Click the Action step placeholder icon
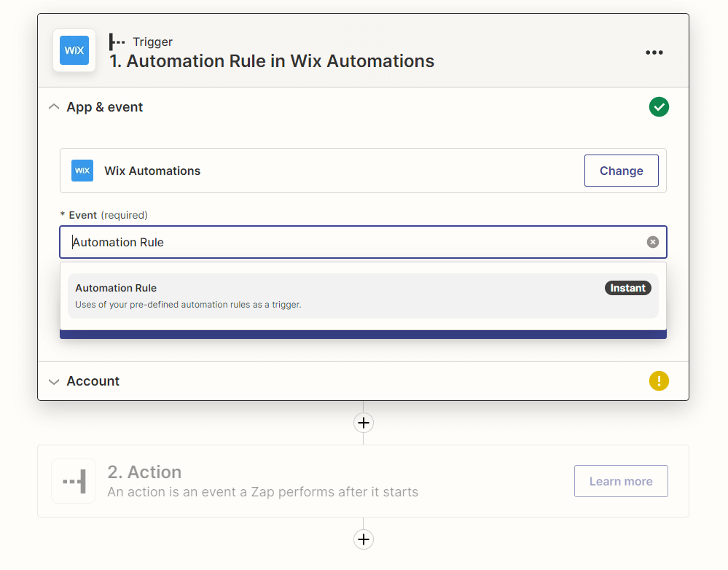Viewport: 728px width, 570px height. coord(74,481)
